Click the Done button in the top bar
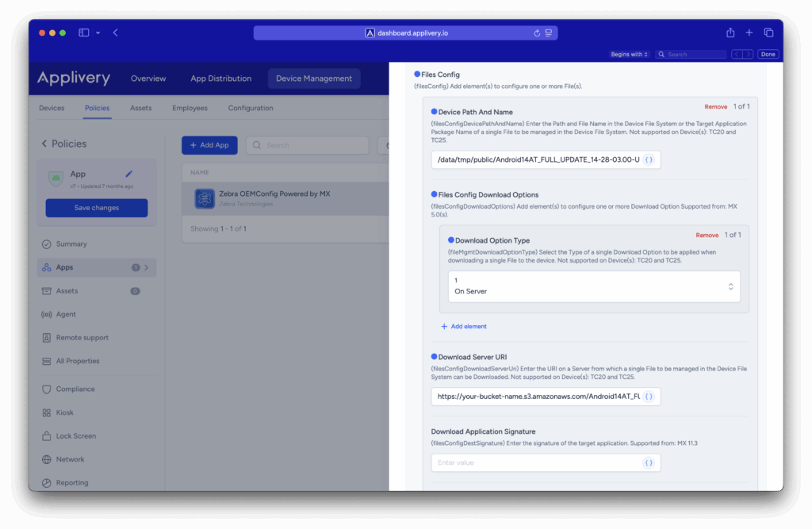 [x=768, y=54]
